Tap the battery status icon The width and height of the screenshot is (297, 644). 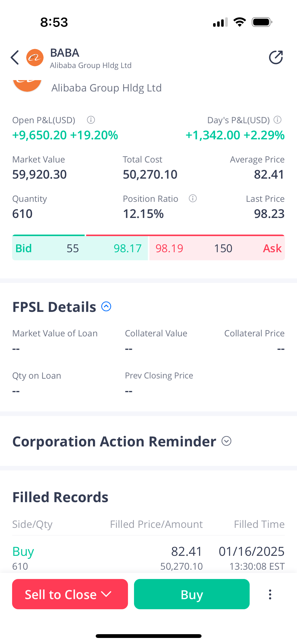point(262,22)
